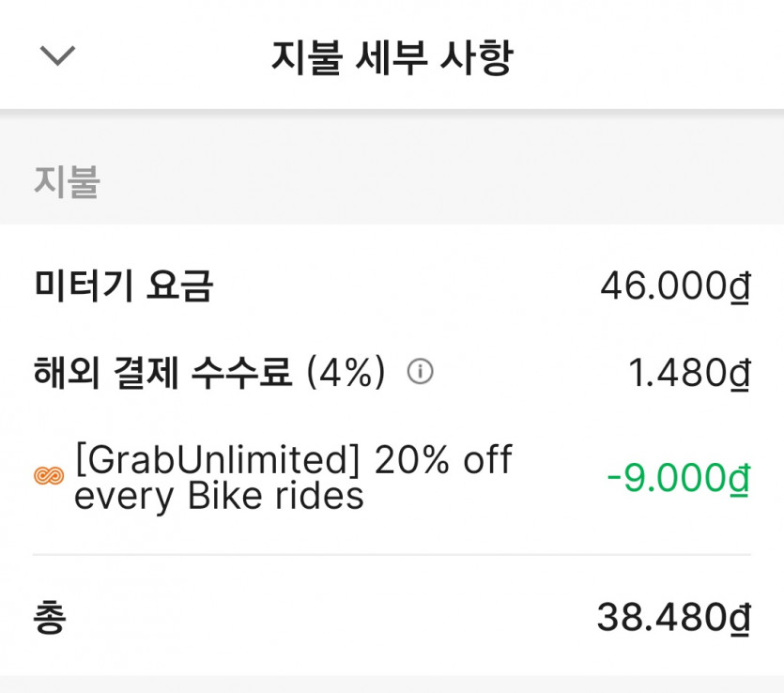
Task: Tap the green ₫ symbol after -9.000
Action: pyautogui.click(x=740, y=478)
